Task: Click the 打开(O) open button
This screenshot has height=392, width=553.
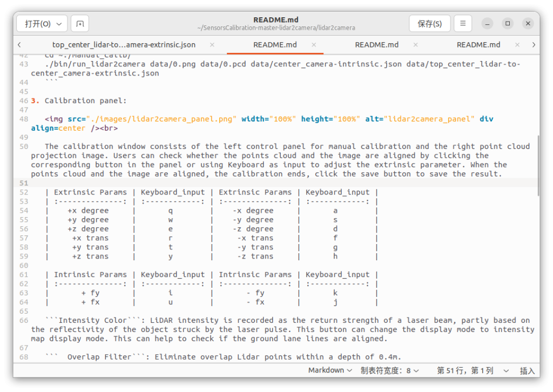Action: click(x=37, y=24)
